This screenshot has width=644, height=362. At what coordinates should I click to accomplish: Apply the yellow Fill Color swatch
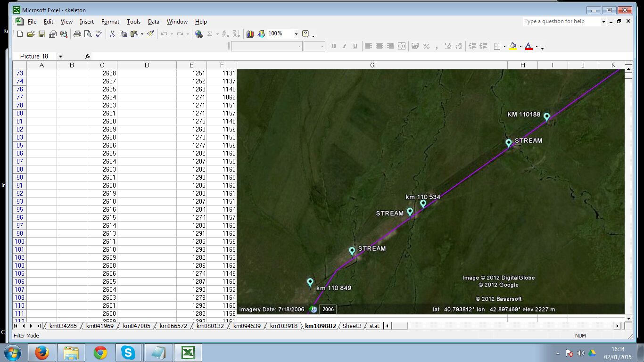(x=513, y=46)
